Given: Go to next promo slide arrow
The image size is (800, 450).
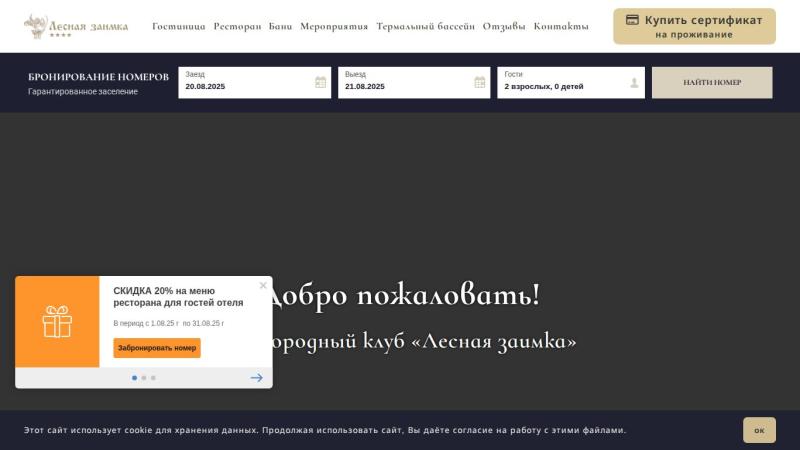Looking at the screenshot, I should coord(256,378).
